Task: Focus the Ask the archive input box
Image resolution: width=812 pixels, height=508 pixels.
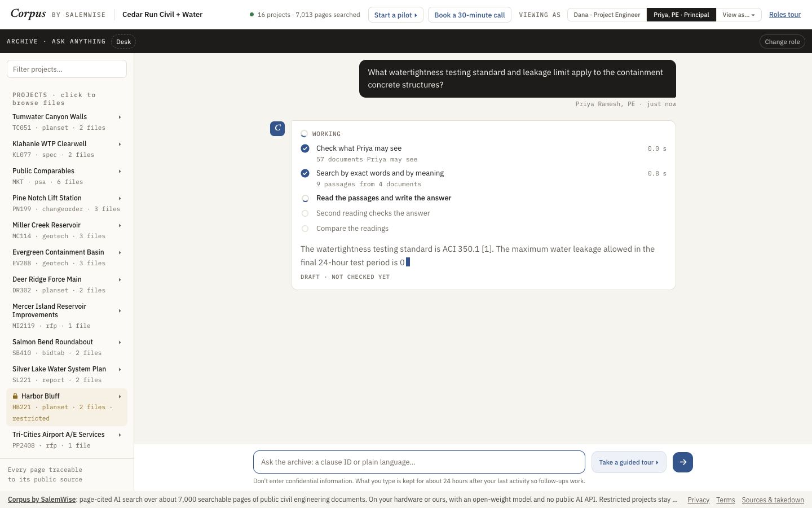Action: pos(419,462)
